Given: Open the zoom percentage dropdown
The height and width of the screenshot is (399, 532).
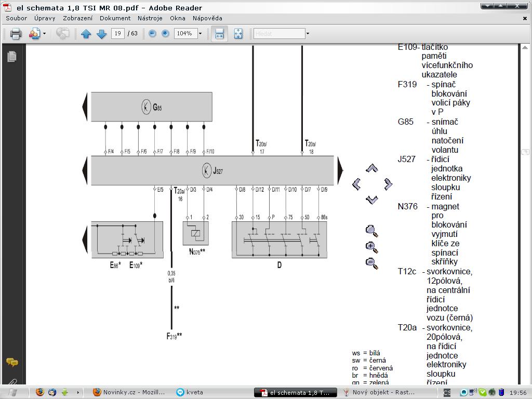Looking at the screenshot, I should pyautogui.click(x=200, y=34).
